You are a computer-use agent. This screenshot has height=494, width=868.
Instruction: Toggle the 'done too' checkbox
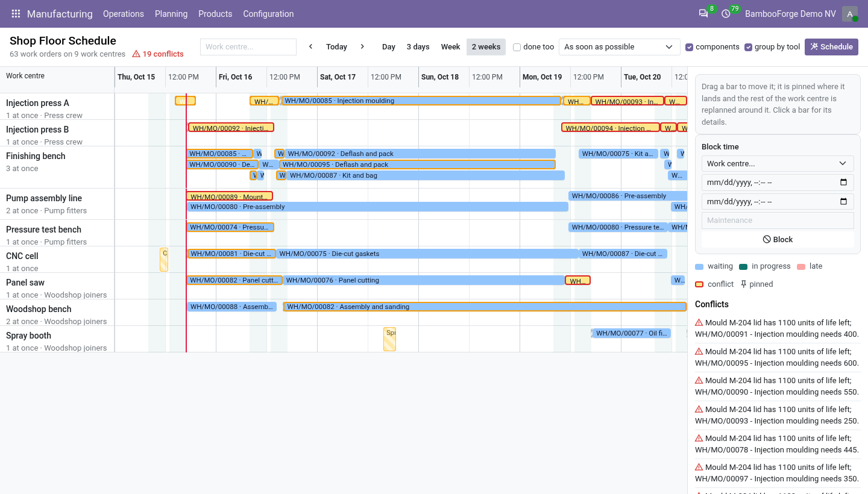click(x=517, y=47)
